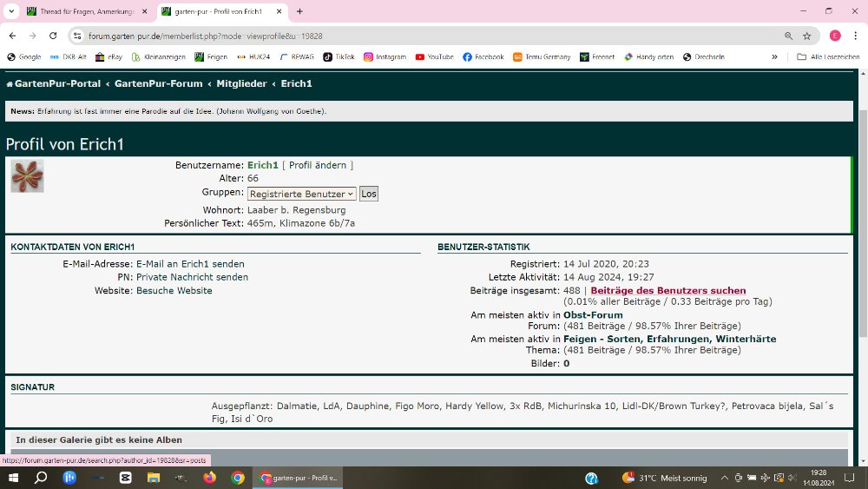Image resolution: width=868 pixels, height=489 pixels.
Task: Click Erich1's avatar image
Action: click(27, 175)
